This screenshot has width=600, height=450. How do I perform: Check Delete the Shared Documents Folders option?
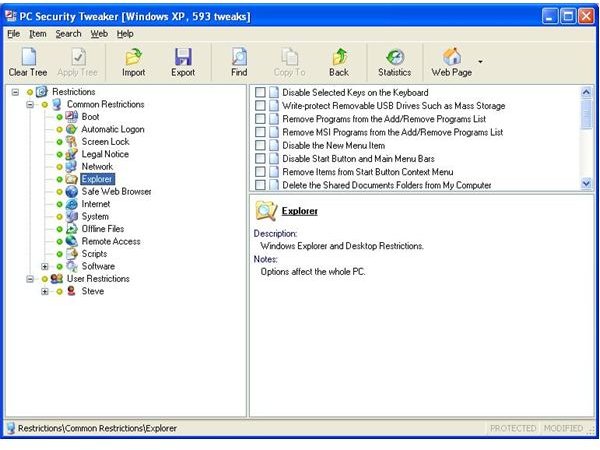[x=260, y=185]
